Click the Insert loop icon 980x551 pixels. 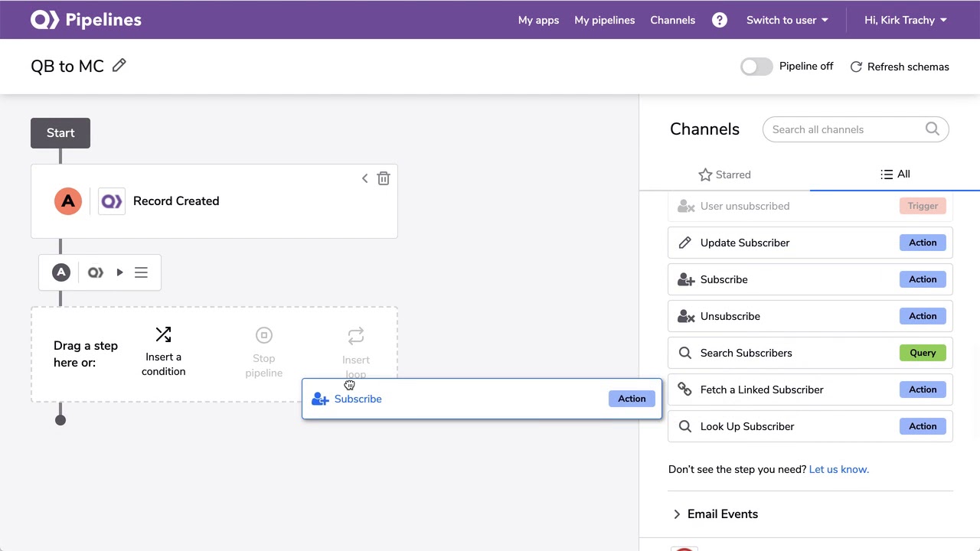(x=356, y=336)
